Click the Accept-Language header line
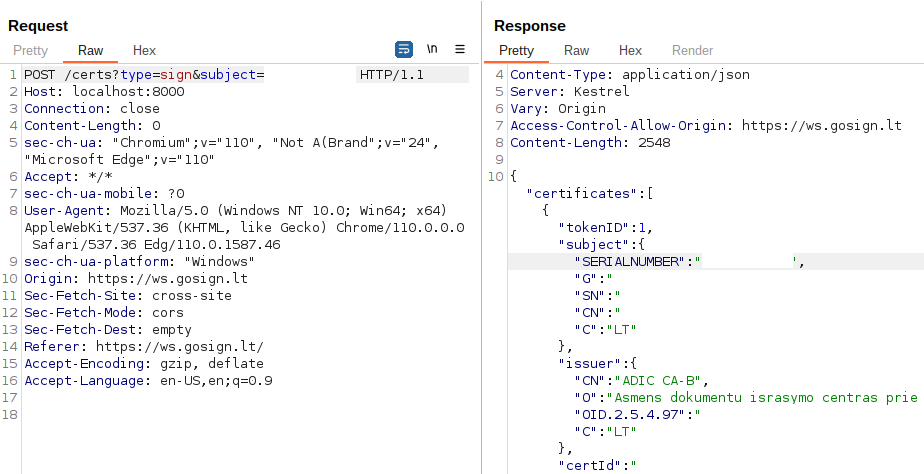 148,381
